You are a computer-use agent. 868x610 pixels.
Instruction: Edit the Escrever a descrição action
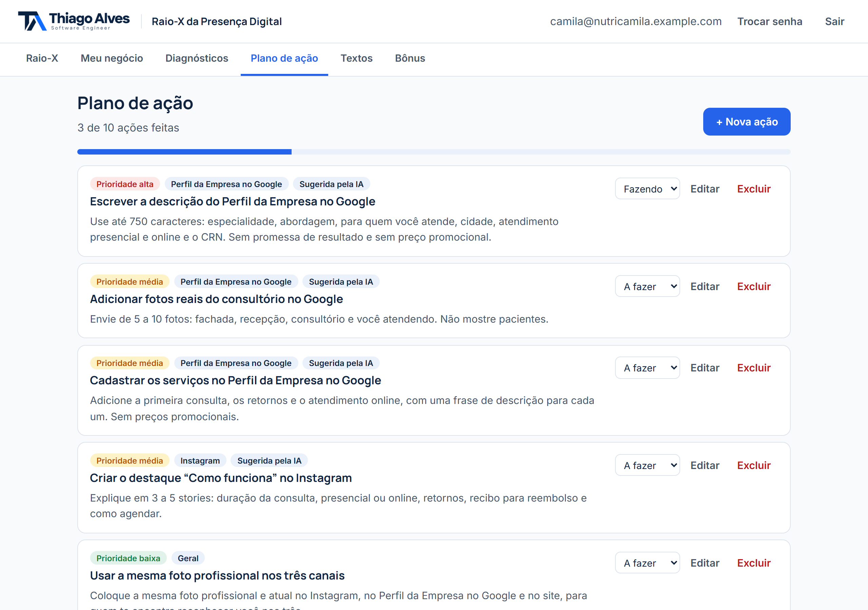pos(705,189)
